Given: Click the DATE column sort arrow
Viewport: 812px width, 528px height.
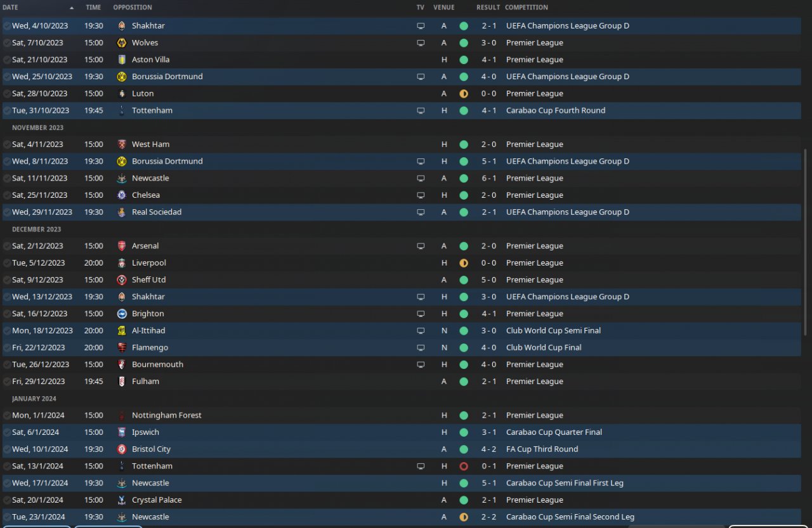Looking at the screenshot, I should point(72,8).
